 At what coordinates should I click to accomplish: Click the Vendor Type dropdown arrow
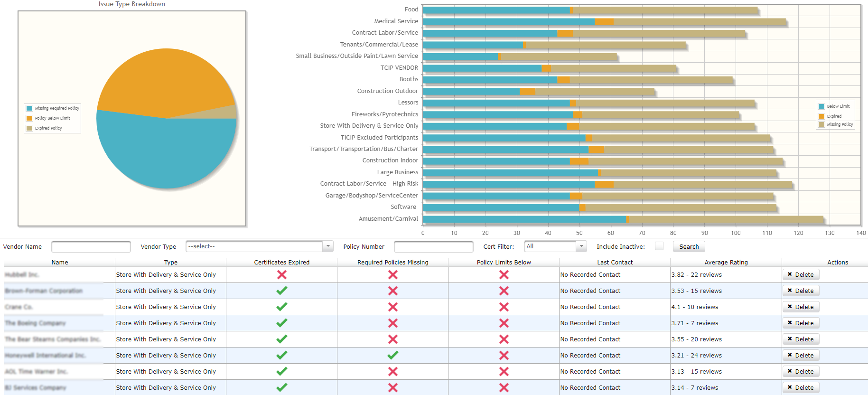[x=327, y=246]
